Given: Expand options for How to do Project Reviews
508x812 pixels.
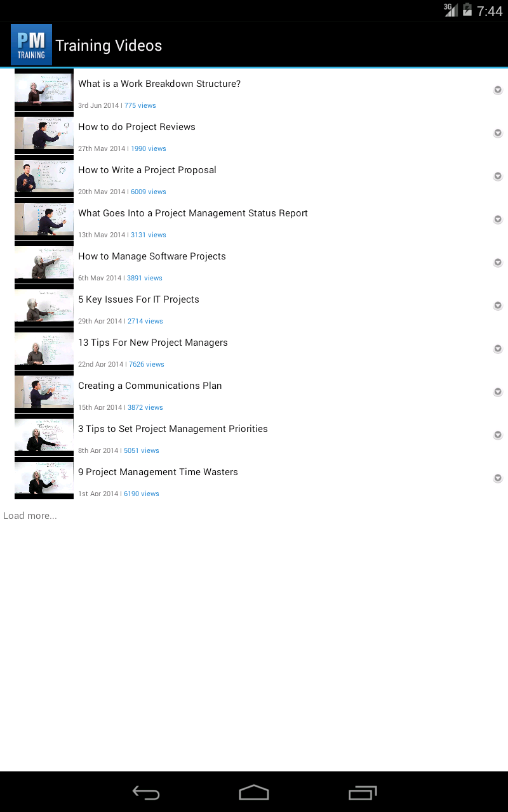Looking at the screenshot, I should point(498,133).
